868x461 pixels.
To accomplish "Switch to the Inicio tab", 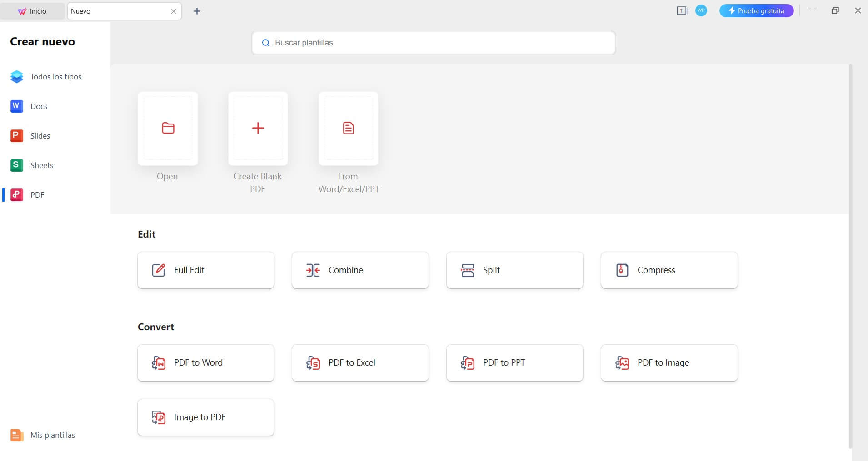I will (32, 11).
